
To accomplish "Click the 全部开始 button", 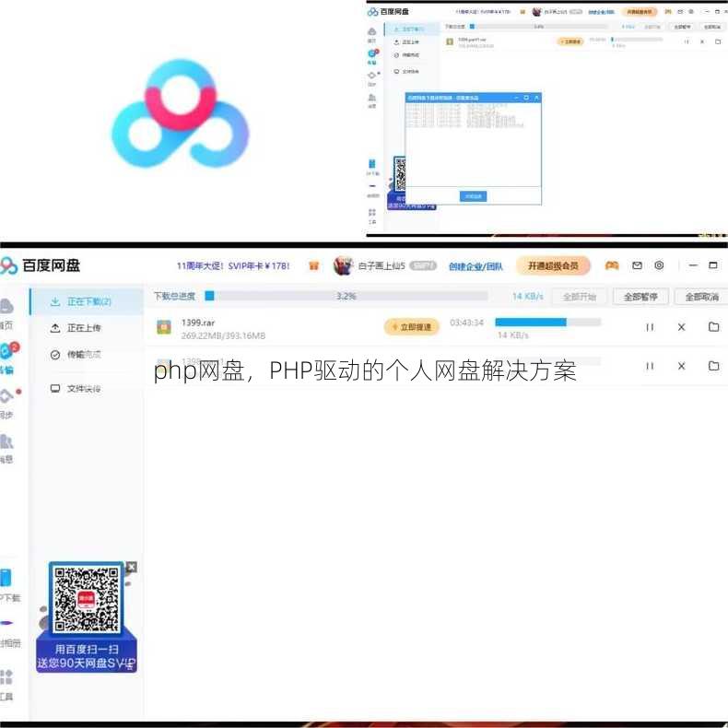I will pos(579,297).
